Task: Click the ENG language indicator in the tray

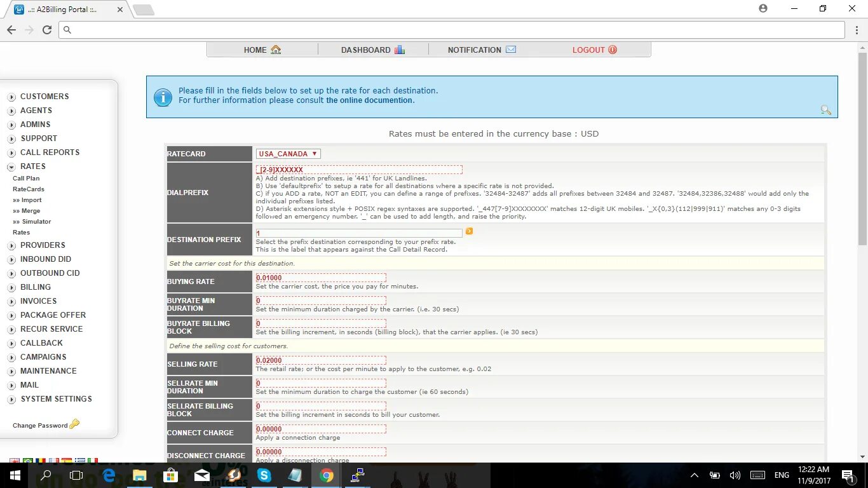Action: (782, 475)
